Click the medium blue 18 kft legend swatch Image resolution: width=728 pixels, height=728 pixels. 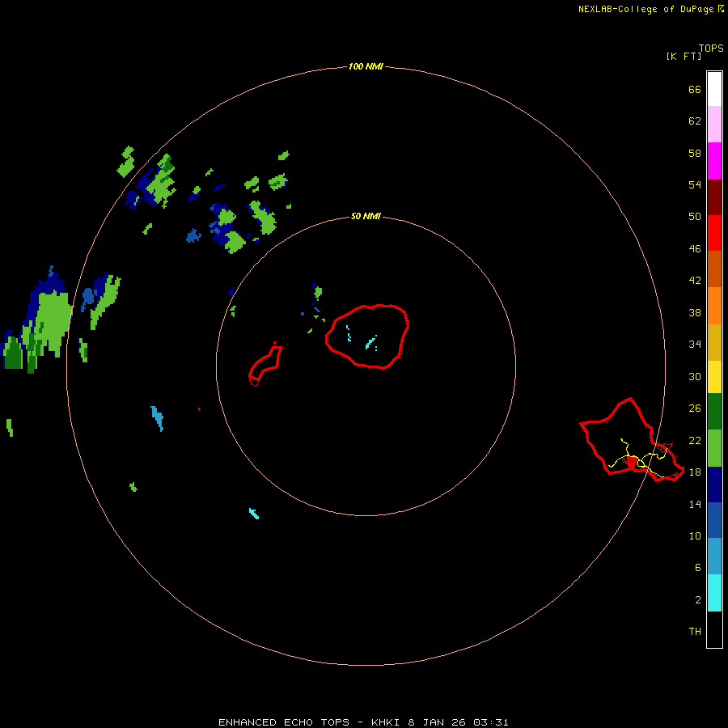714,520
